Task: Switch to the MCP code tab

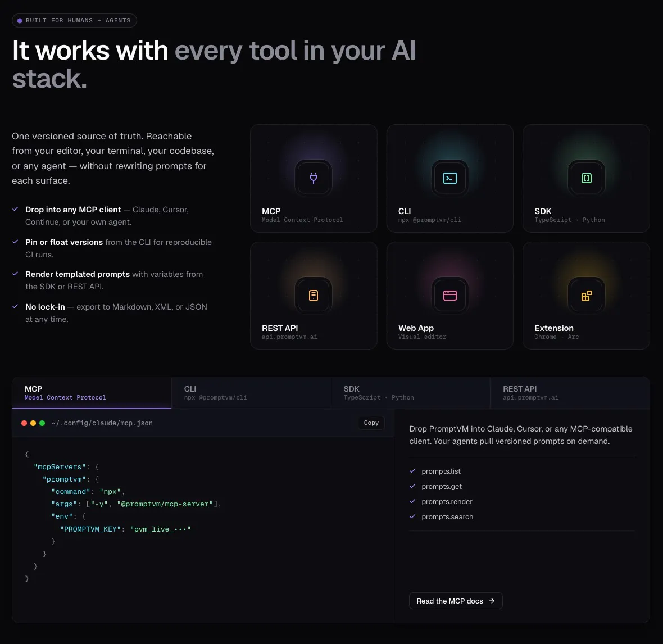Action: (x=92, y=393)
